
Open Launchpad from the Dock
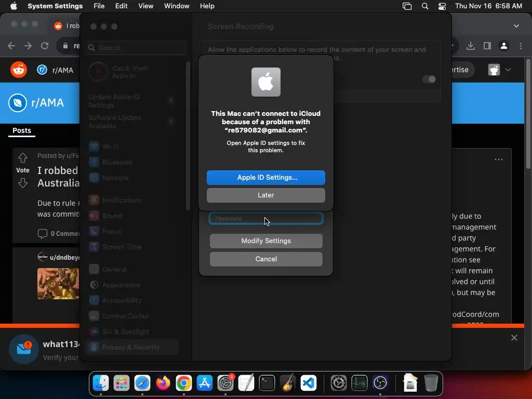[122, 383]
